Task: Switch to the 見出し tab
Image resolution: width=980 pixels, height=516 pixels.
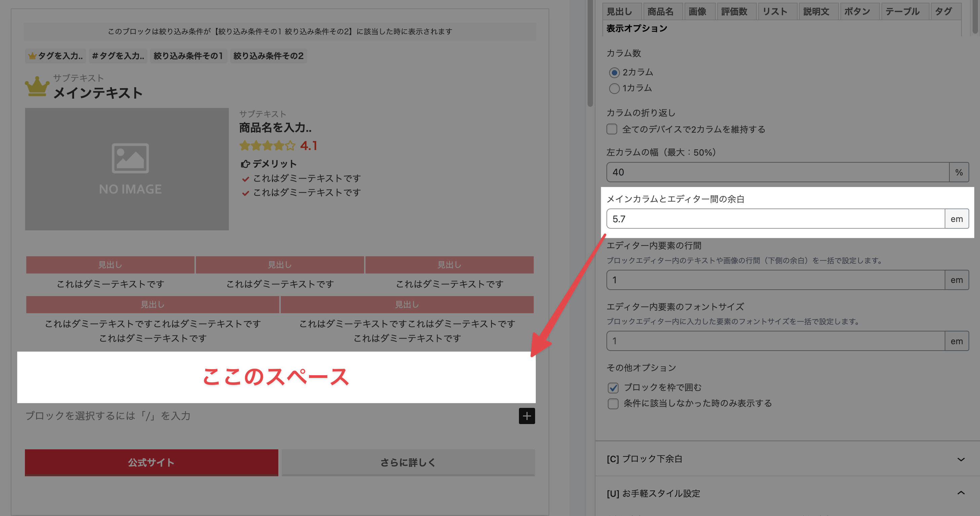Action: coord(622,11)
